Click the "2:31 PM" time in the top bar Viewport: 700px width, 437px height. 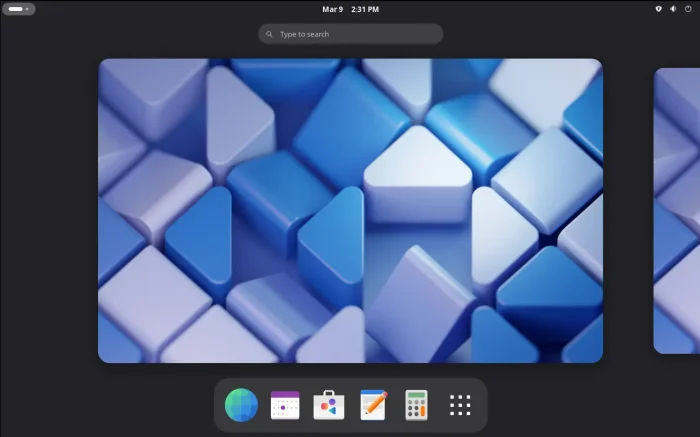pos(365,9)
